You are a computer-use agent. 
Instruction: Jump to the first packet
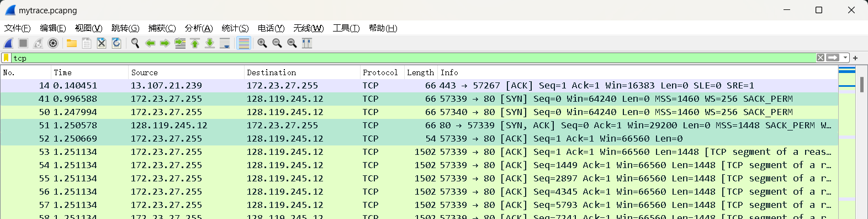point(195,43)
